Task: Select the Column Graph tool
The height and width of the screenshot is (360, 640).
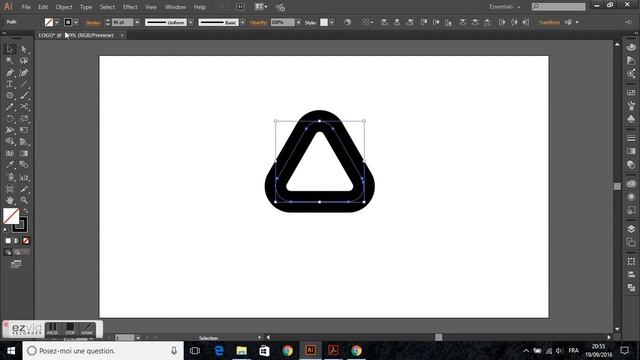Action: point(24,177)
